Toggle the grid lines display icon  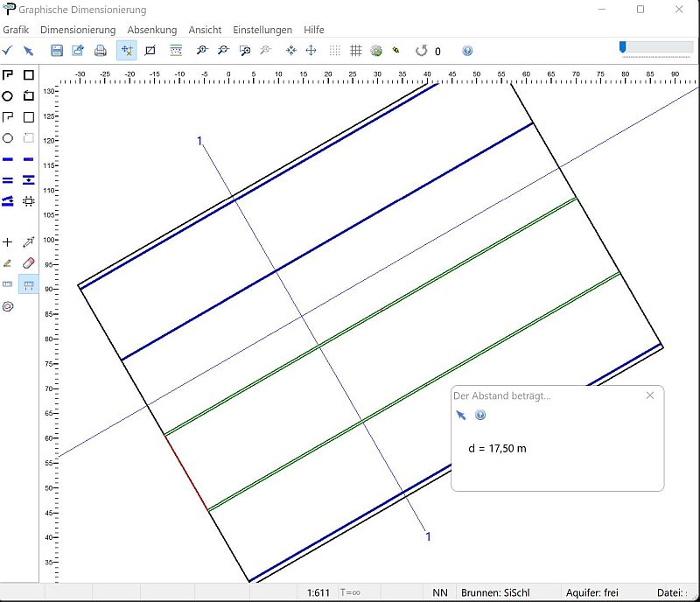click(x=356, y=51)
